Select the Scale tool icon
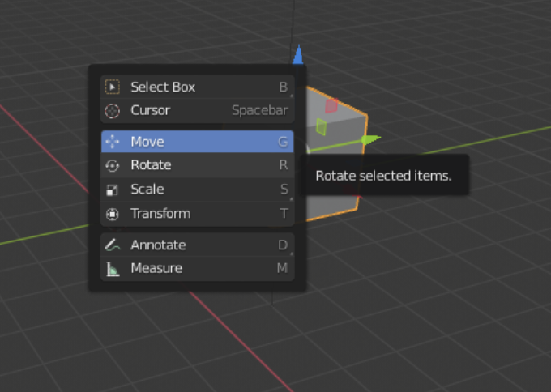 point(113,190)
